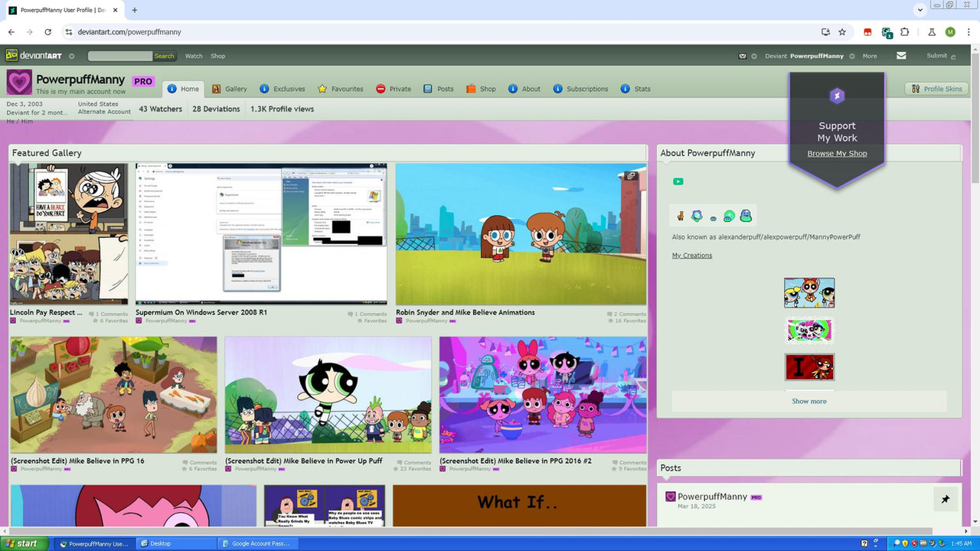Click install app icon in address bar
This screenshot has height=551, width=980.
(x=825, y=32)
